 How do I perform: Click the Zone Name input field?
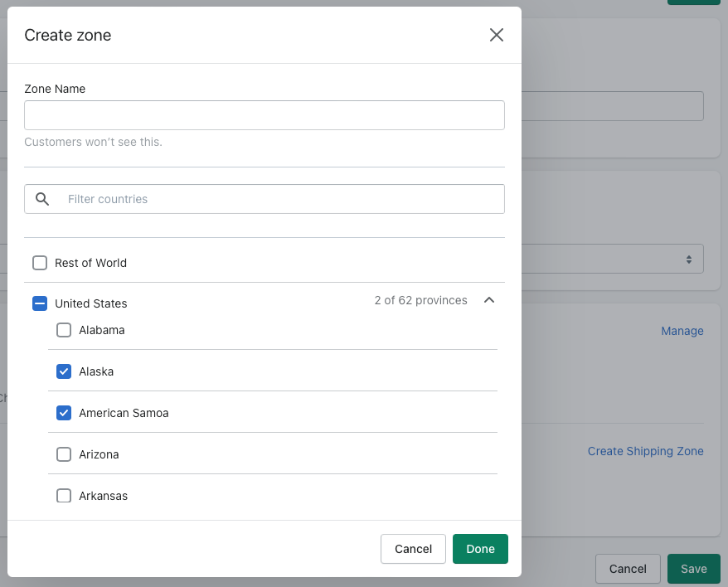[265, 115]
